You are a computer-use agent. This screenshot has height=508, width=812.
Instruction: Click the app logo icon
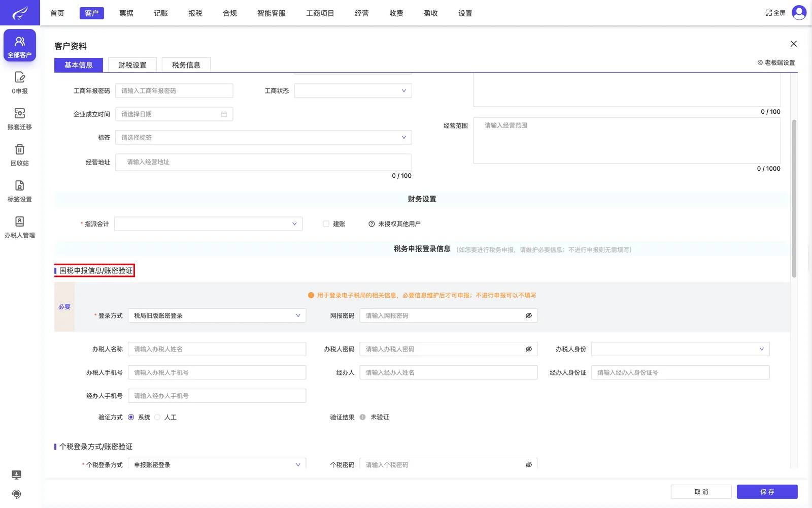point(20,13)
